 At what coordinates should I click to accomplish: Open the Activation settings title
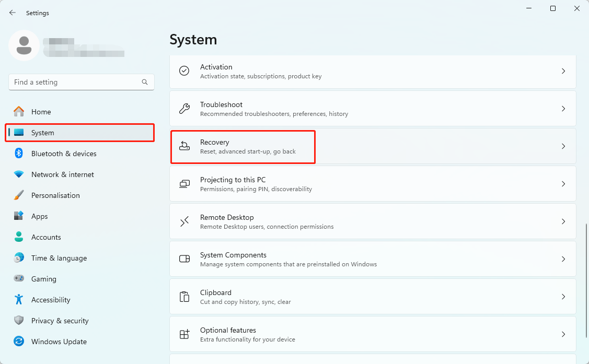[216, 67]
